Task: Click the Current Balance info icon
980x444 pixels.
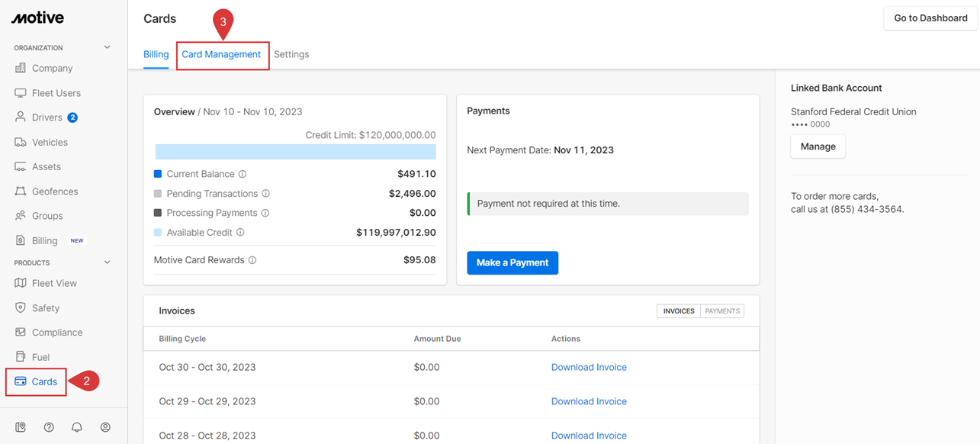Action: click(243, 174)
